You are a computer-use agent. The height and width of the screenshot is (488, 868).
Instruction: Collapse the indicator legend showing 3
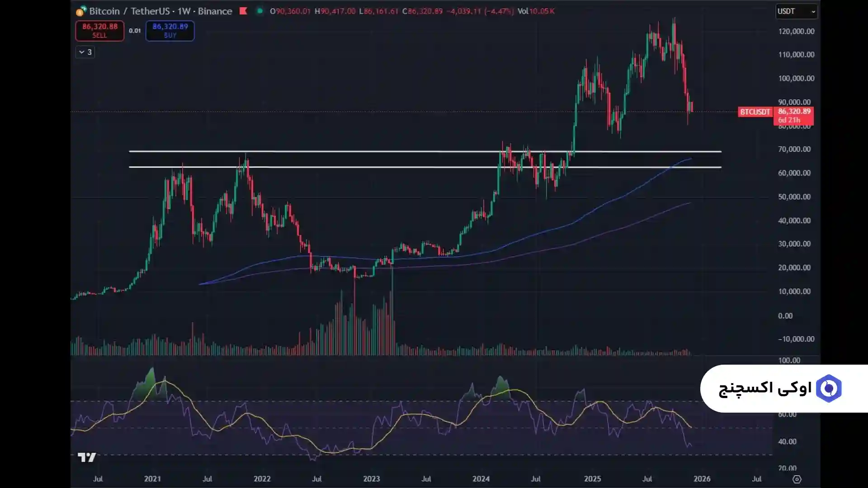85,52
